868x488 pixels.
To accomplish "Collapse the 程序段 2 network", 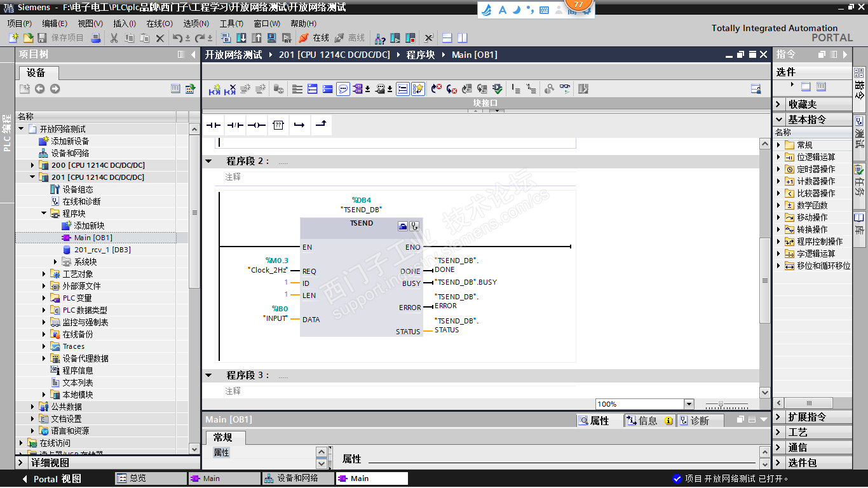I will 208,161.
